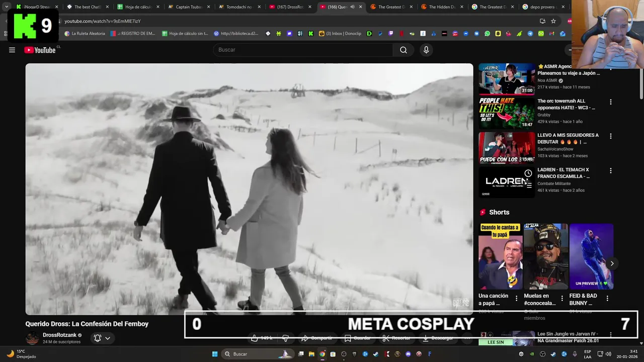Click the taskbar Buscar search box
The height and width of the screenshot is (362, 644).
(258, 354)
